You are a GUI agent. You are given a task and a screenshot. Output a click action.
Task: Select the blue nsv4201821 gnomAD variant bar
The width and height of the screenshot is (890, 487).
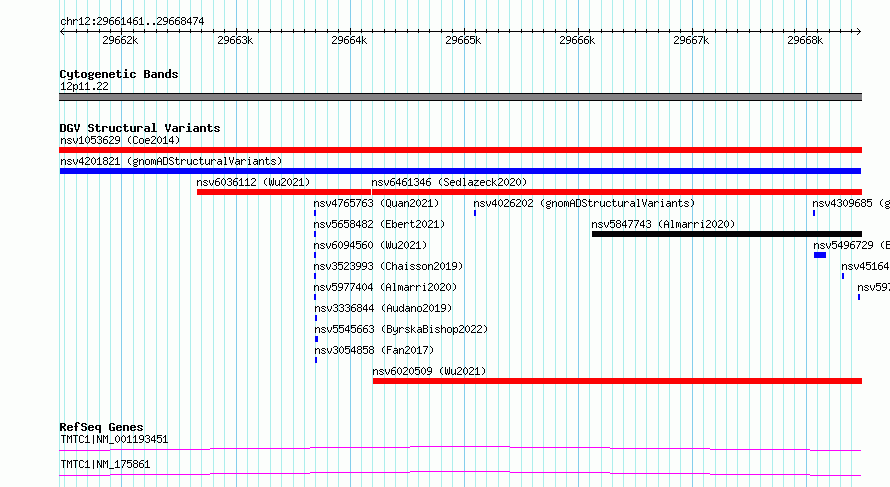click(460, 171)
